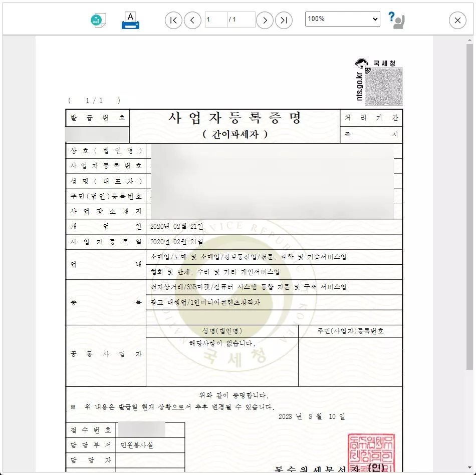This screenshot has width=476, height=475.
Task: Close the document viewer
Action: (x=457, y=21)
